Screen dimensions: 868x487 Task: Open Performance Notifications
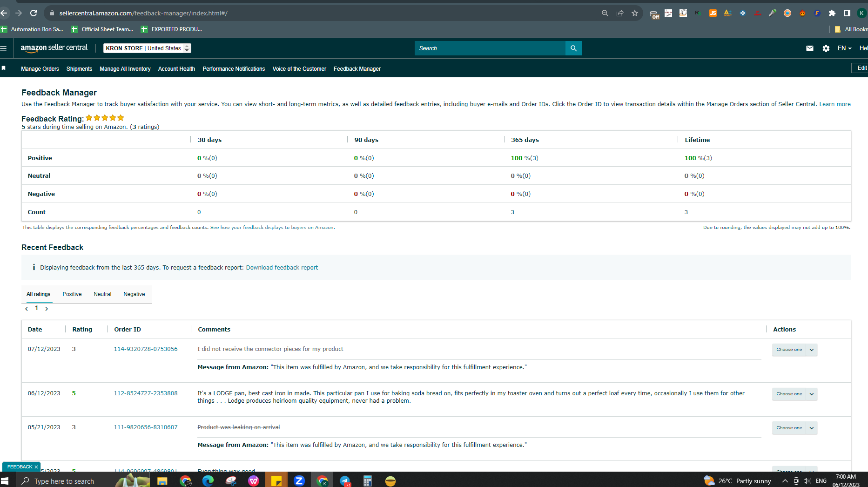click(x=234, y=69)
